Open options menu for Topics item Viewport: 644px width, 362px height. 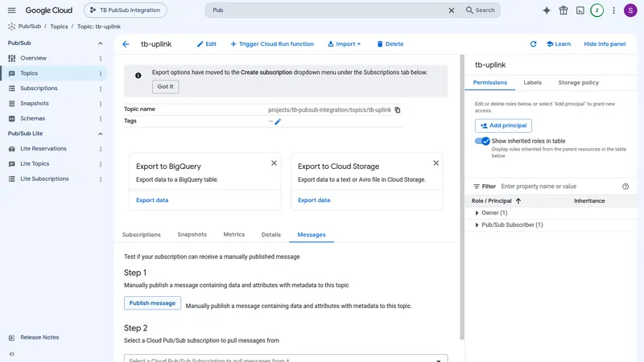pyautogui.click(x=101, y=73)
